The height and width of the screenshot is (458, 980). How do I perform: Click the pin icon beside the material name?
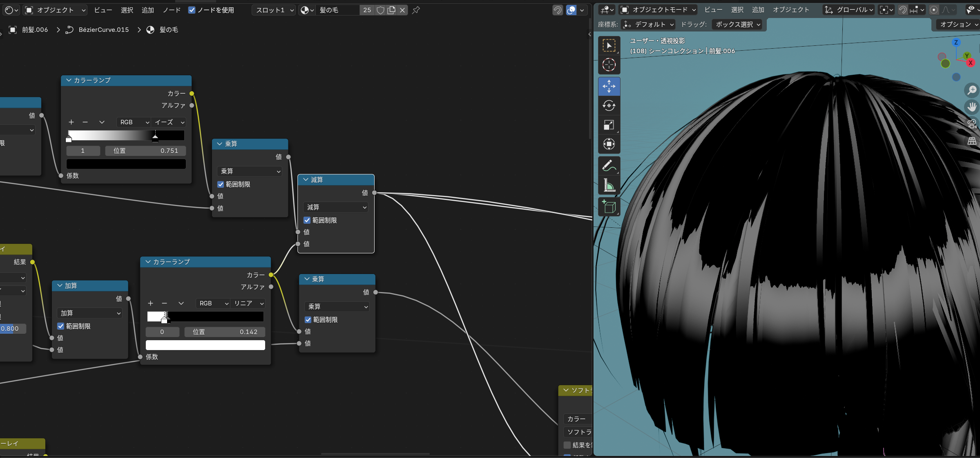pos(416,10)
